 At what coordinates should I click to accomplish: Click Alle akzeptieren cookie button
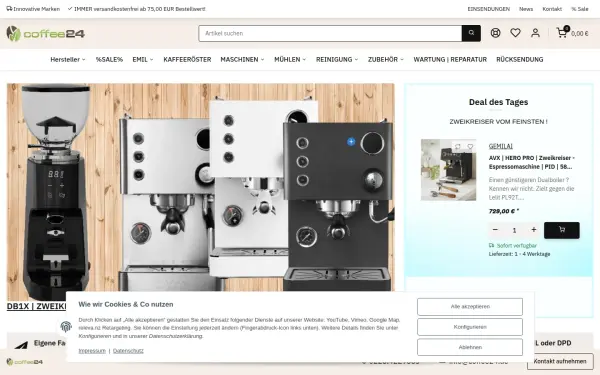pyautogui.click(x=470, y=307)
